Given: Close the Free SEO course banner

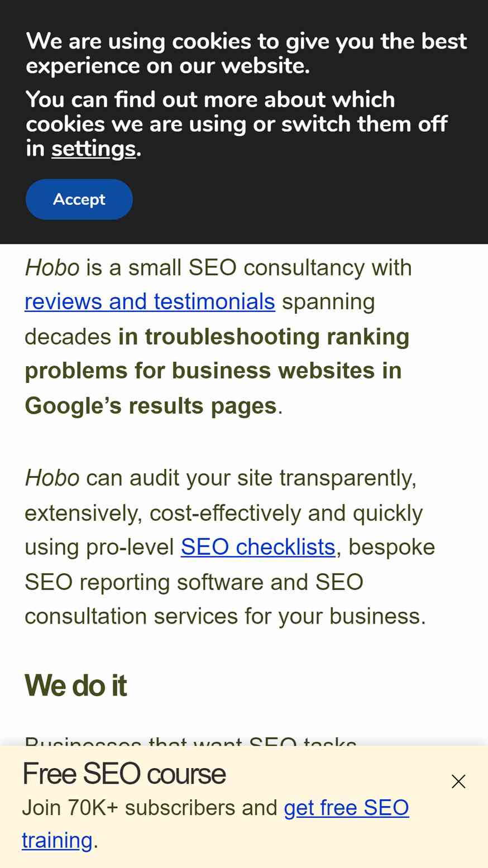Looking at the screenshot, I should (458, 781).
